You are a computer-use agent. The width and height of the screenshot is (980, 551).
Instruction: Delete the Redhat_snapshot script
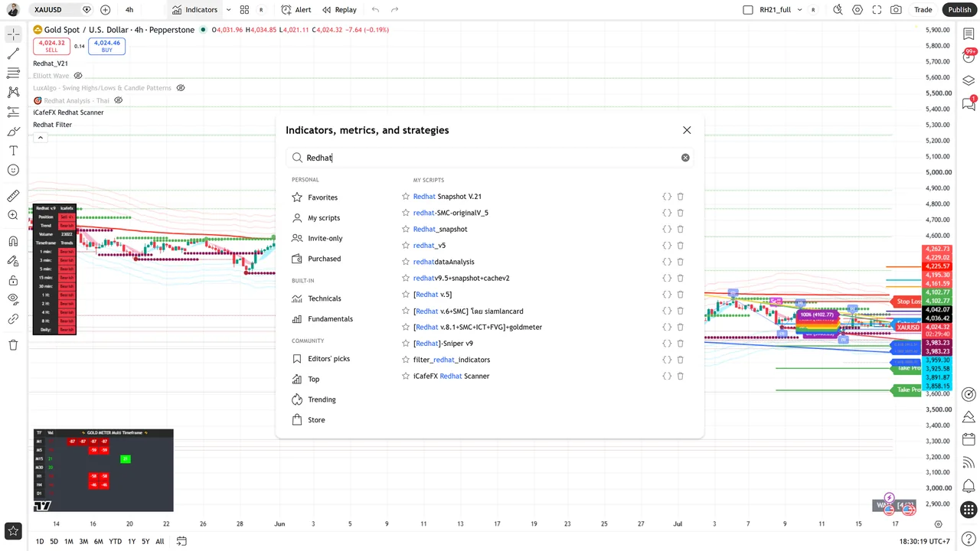coord(680,229)
